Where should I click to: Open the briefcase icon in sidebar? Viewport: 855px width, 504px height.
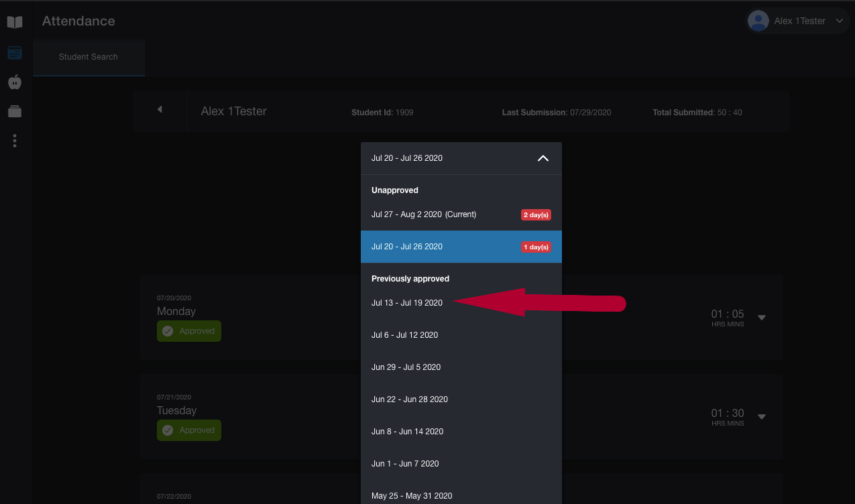[15, 111]
